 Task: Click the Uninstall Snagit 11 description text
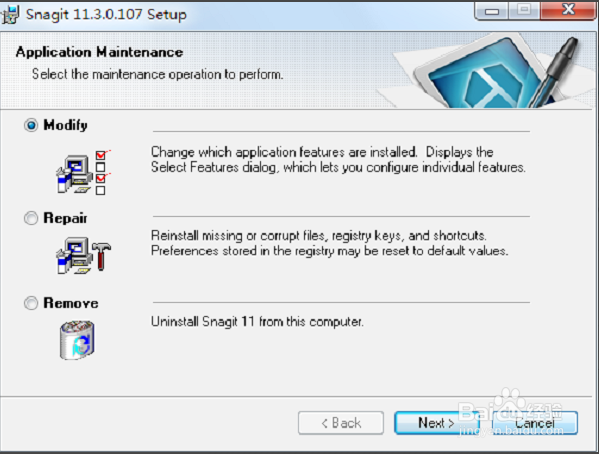click(257, 322)
